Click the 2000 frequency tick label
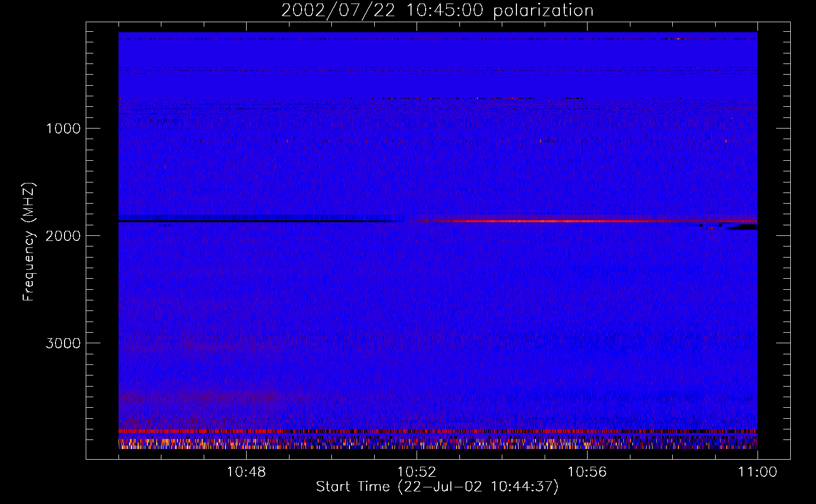The image size is (816, 504). (63, 236)
